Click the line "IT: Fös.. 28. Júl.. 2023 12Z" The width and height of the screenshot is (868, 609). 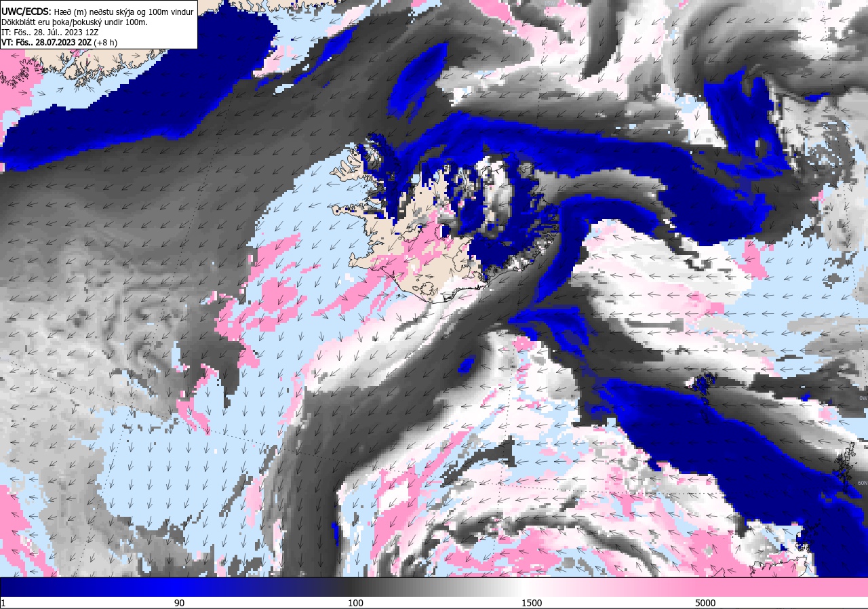click(50, 32)
